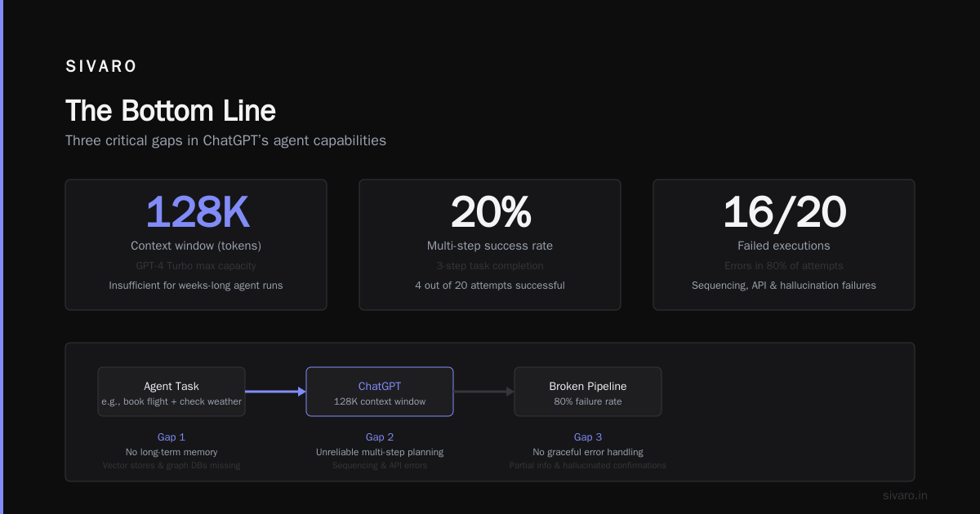The height and width of the screenshot is (514, 980).
Task: Click the 16/20 failed executions figure
Action: tap(784, 212)
